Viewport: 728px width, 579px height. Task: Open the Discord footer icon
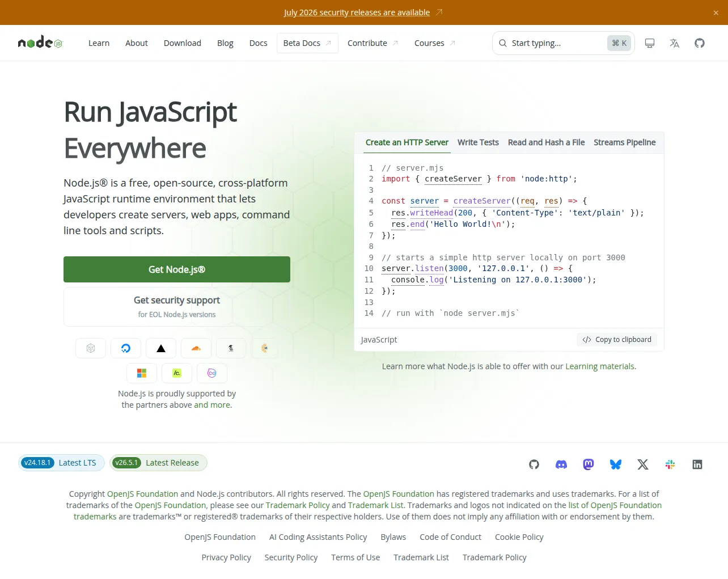coord(561,464)
